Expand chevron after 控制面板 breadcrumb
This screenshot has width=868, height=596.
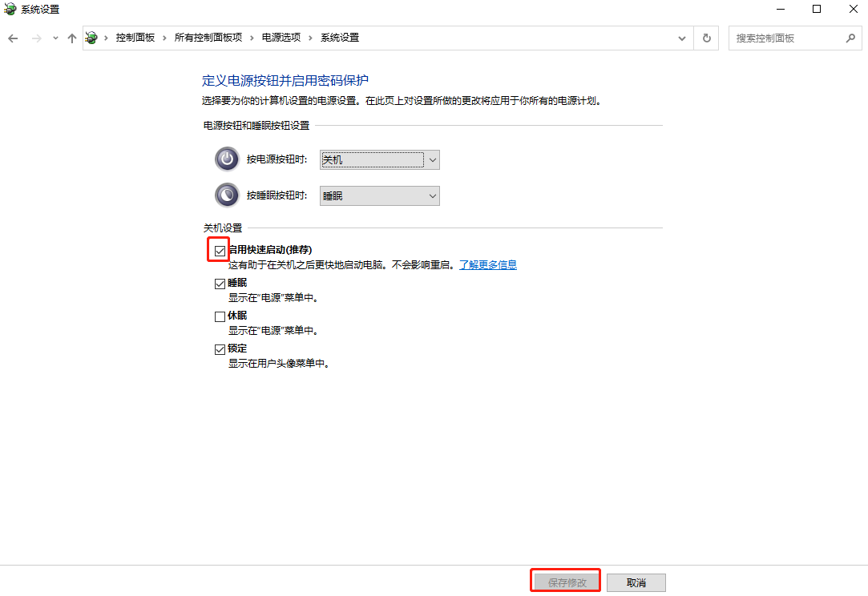coord(164,38)
